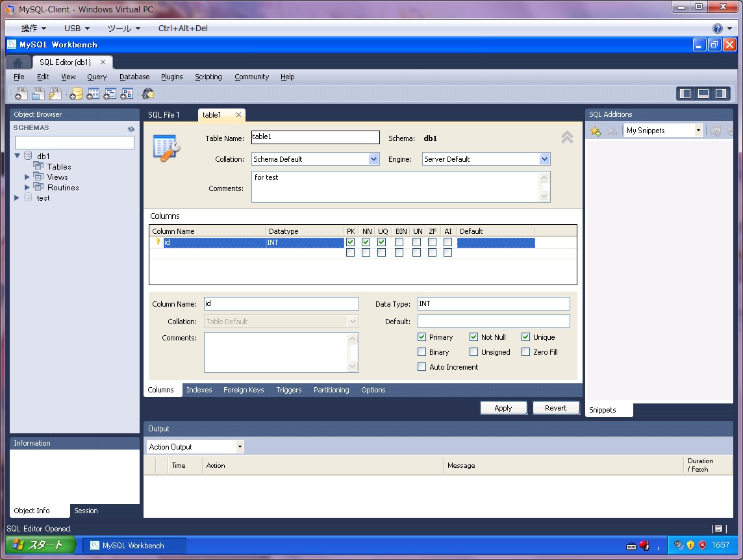Click the create new view icon
743x560 pixels.
(x=110, y=94)
